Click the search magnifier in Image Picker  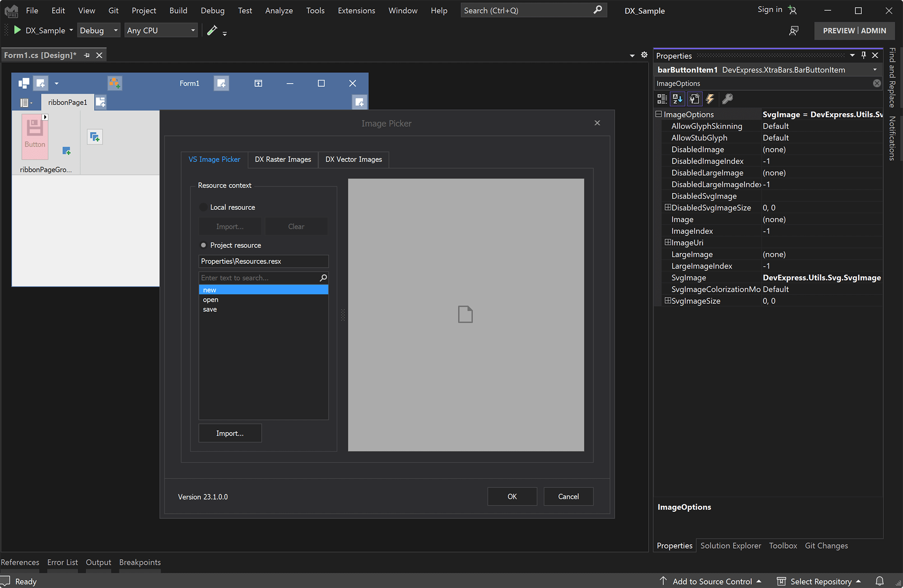(x=323, y=278)
